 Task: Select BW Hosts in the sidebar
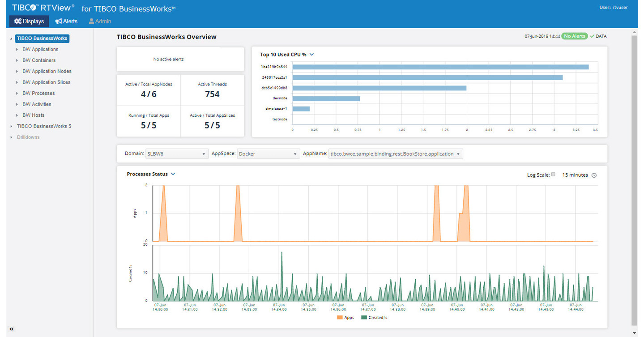coord(34,115)
